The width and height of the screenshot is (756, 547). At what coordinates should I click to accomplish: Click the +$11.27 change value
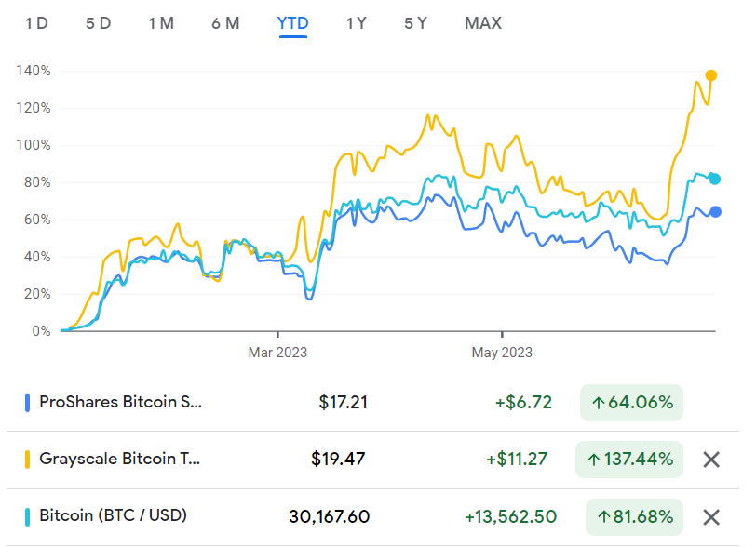[x=517, y=459]
